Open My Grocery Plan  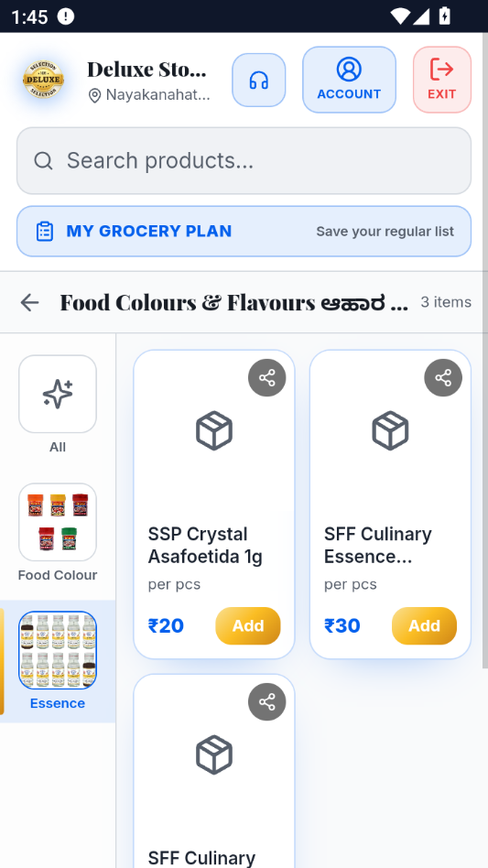pos(244,232)
